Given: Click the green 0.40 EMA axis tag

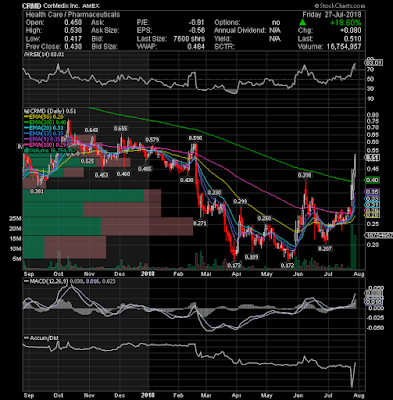Looking at the screenshot, I should click(373, 180).
